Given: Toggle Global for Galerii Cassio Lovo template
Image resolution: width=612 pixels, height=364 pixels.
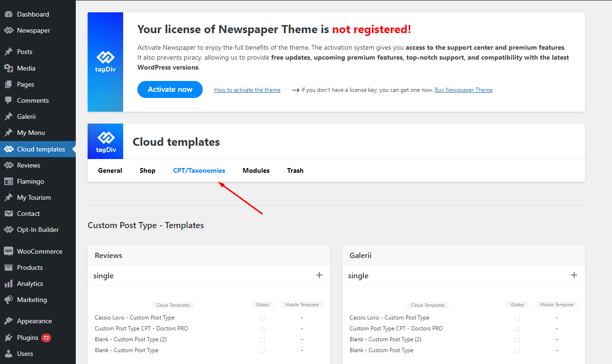Looking at the screenshot, I should point(517,318).
